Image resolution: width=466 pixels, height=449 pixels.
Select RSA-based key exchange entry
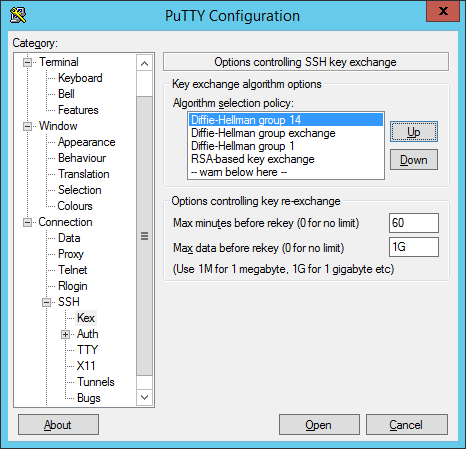(286, 159)
